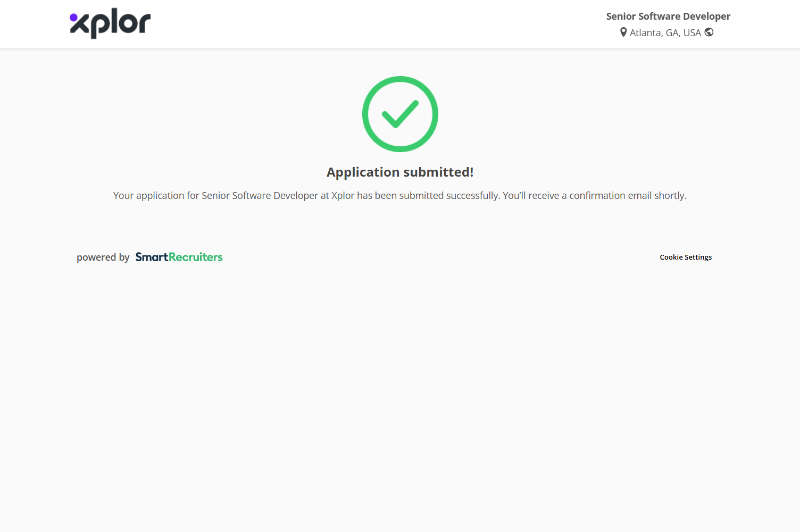Click the globe icon after USA
Screen dimensions: 800x532
click(709, 32)
